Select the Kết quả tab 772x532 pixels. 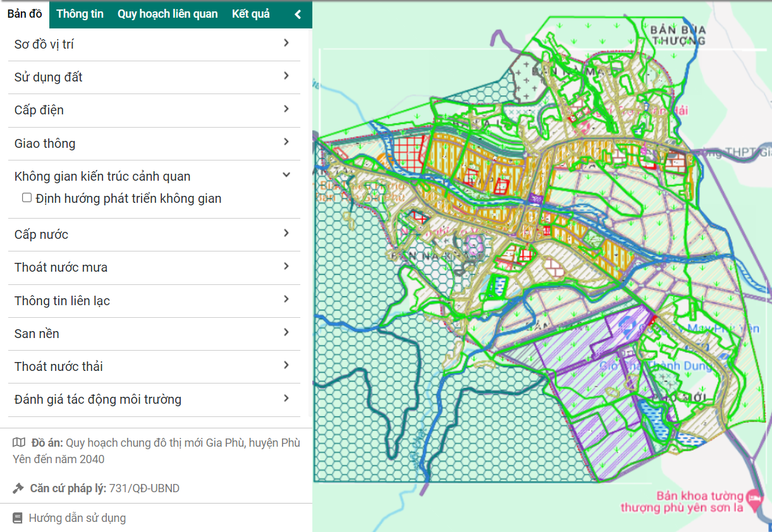(250, 14)
